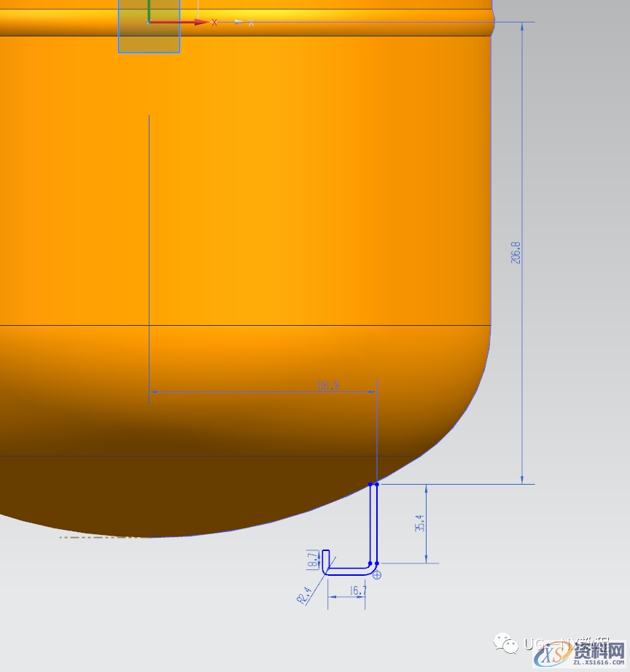Click the gray X-axis arrow handle

coord(239,23)
